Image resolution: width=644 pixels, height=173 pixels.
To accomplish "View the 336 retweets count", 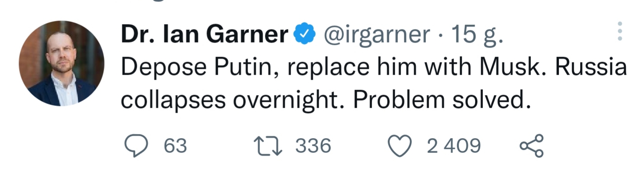I will (x=314, y=146).
